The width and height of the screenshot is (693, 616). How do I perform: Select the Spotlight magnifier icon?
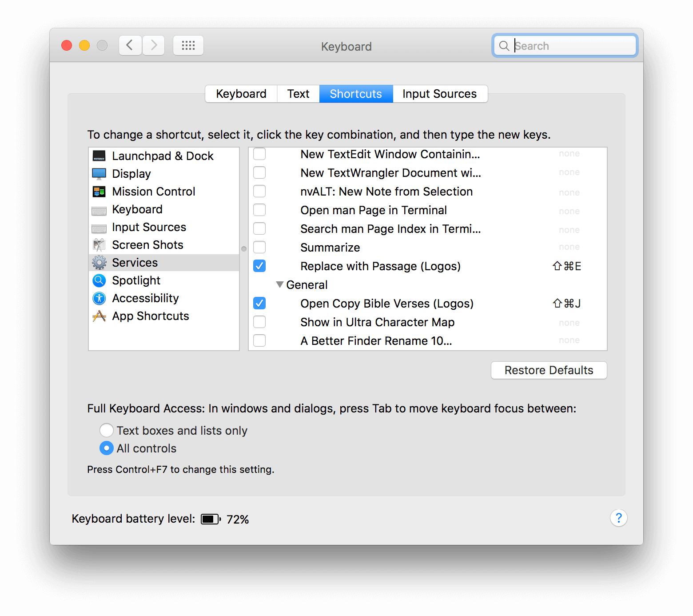(99, 280)
